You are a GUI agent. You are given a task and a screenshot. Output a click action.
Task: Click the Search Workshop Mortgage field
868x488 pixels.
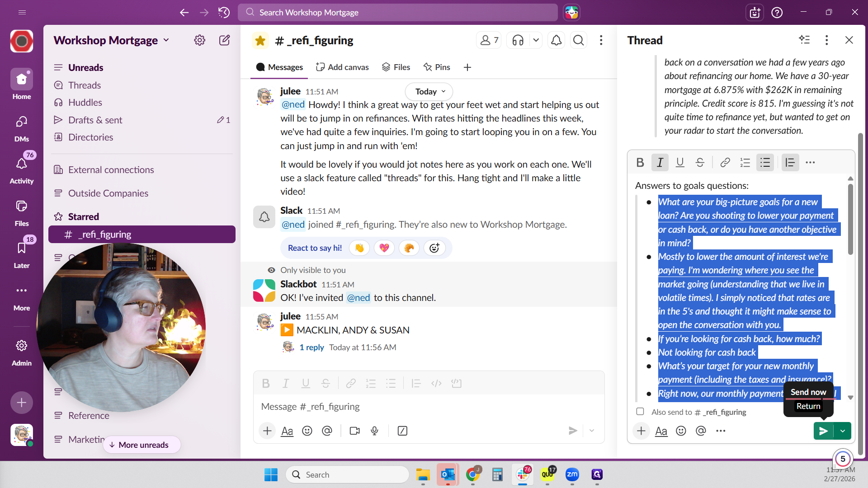398,13
